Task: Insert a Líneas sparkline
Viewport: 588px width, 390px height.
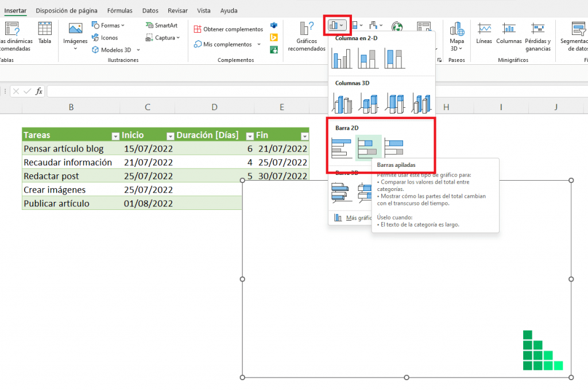Action: tap(484, 33)
